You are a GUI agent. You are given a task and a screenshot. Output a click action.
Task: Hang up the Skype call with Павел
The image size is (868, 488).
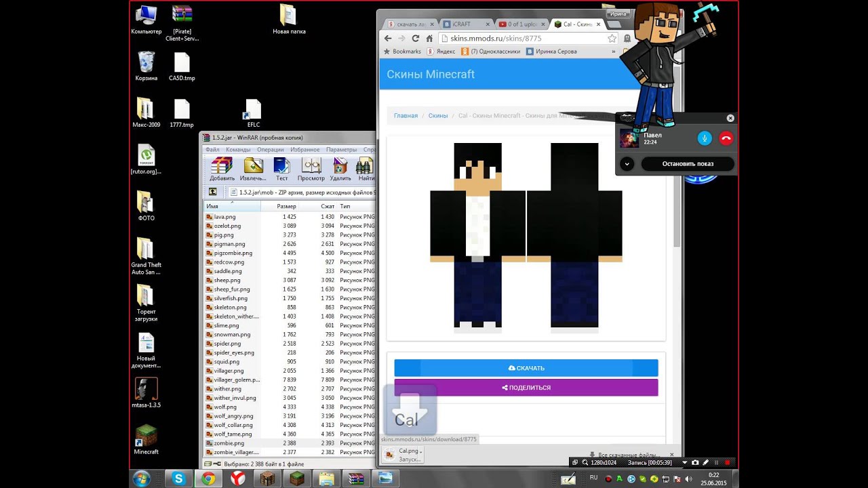coord(726,138)
